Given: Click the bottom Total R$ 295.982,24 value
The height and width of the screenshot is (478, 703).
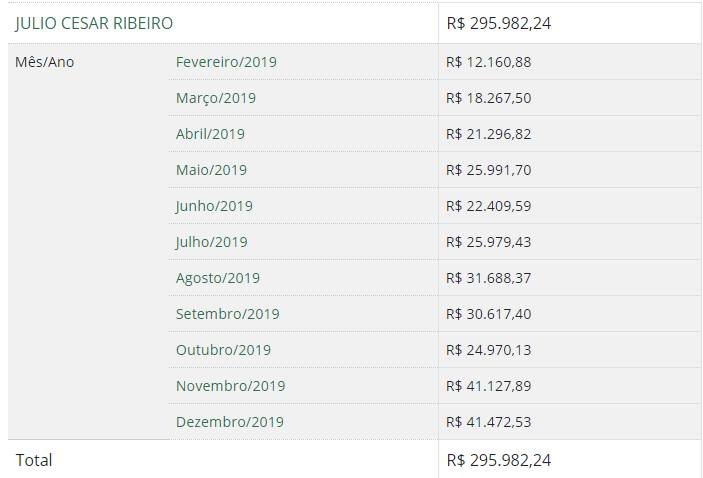Looking at the screenshot, I should (499, 460).
